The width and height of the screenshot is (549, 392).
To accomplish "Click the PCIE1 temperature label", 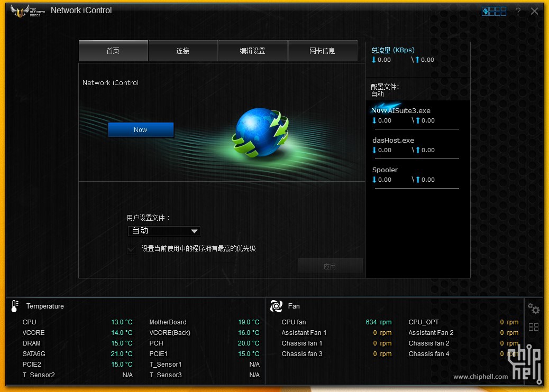I will click(159, 354).
